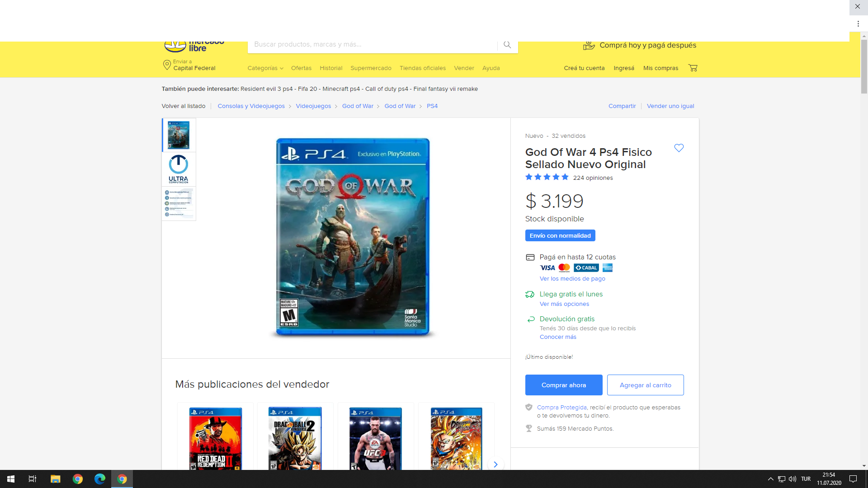Open the shopping cart icon
This screenshot has height=488, width=868.
click(x=693, y=68)
